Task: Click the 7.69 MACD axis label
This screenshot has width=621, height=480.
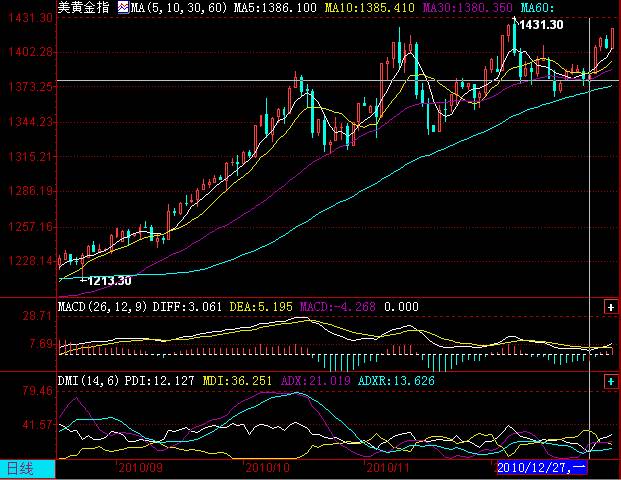Action: tap(41, 343)
